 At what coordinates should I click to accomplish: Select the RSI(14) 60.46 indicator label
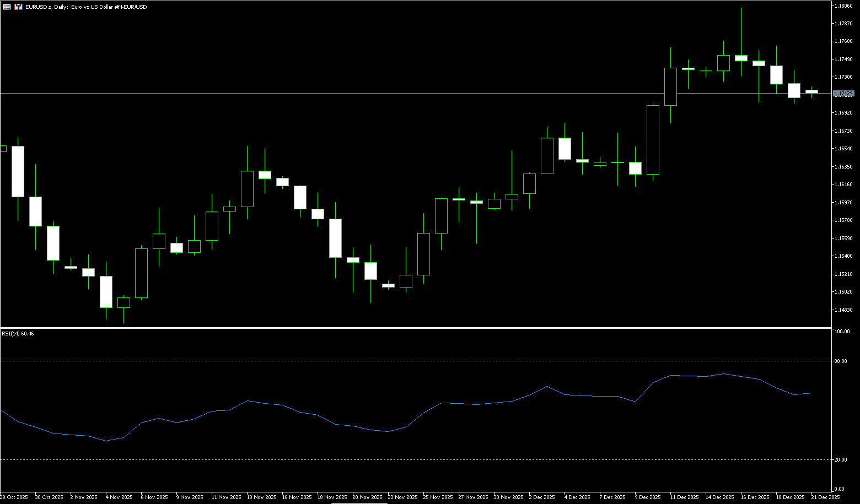click(x=18, y=334)
